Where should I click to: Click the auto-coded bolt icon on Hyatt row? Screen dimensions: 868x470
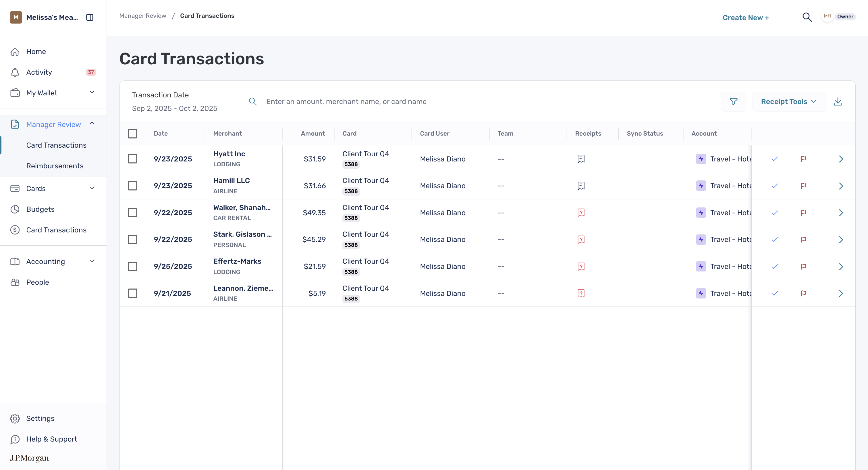pos(701,159)
